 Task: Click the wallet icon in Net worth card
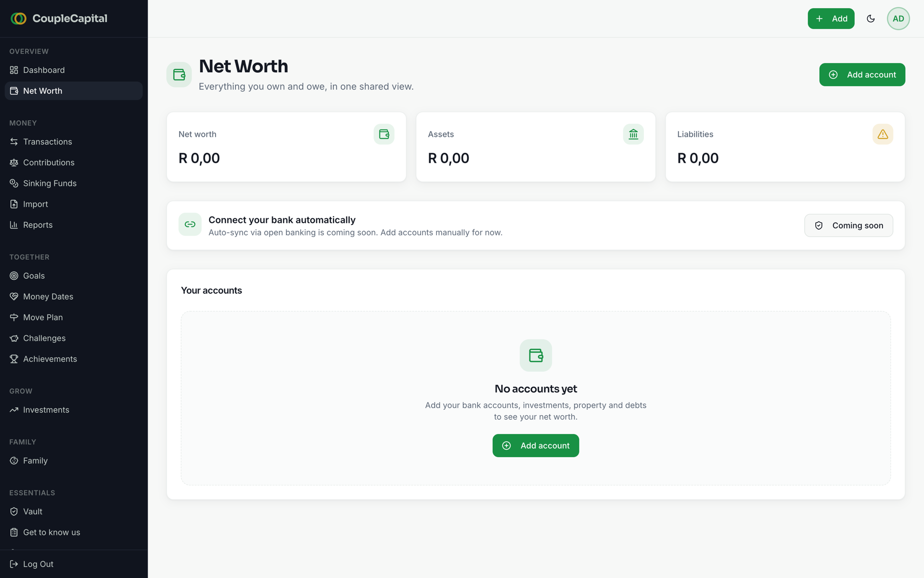tap(384, 134)
